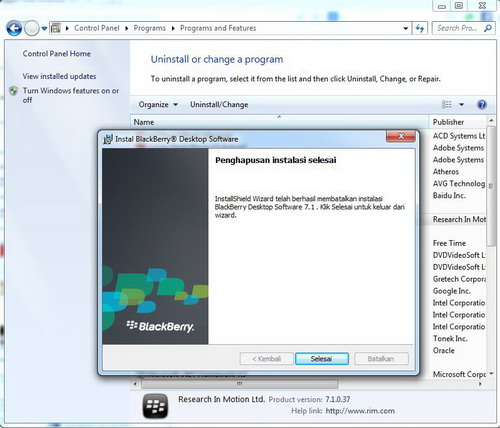Sort by the Name column header
Screen dimensions: 500x428
tap(279, 122)
